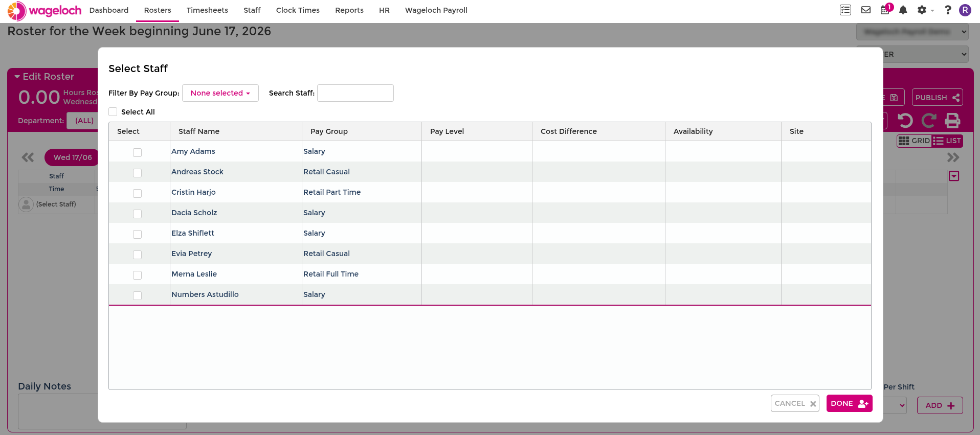Focus the Search Staff input field

pos(355,93)
